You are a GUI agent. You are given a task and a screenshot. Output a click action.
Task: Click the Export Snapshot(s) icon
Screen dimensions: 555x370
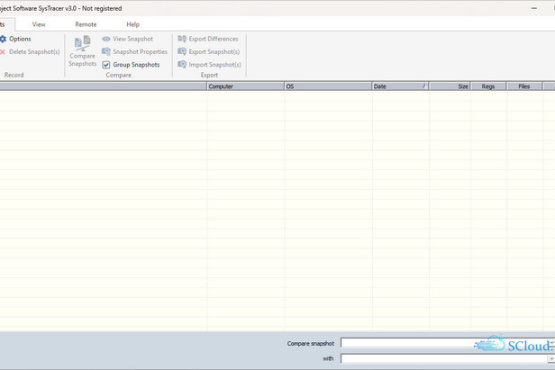[182, 51]
